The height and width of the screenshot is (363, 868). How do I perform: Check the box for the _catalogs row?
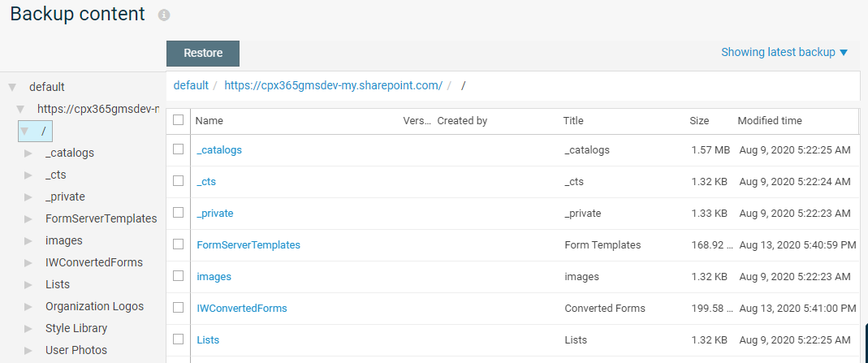[179, 149]
